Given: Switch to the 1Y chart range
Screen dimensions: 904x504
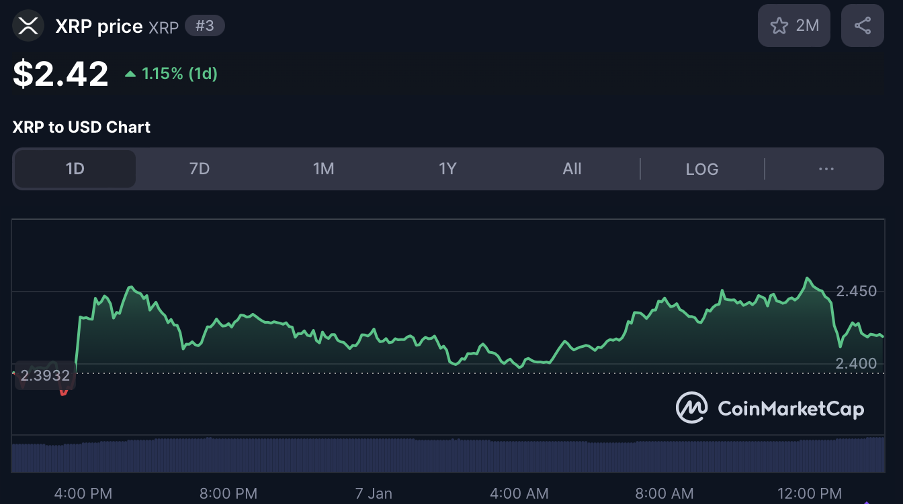Looking at the screenshot, I should (447, 169).
